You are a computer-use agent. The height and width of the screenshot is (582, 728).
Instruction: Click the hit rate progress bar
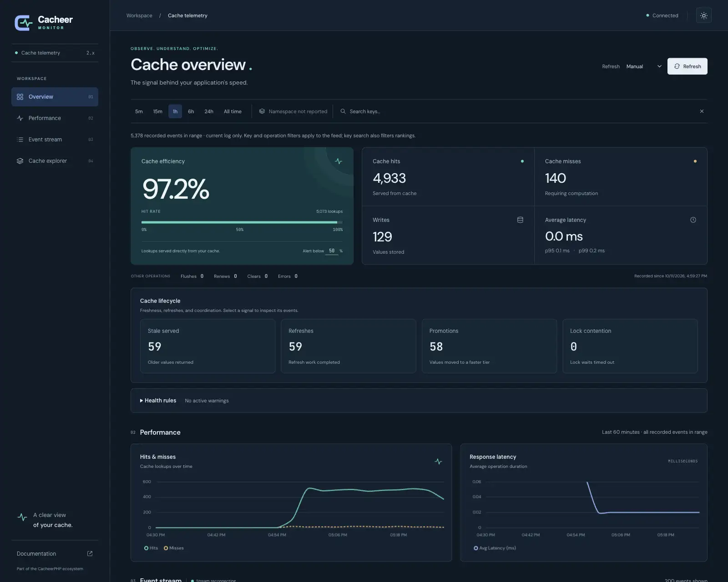click(242, 222)
